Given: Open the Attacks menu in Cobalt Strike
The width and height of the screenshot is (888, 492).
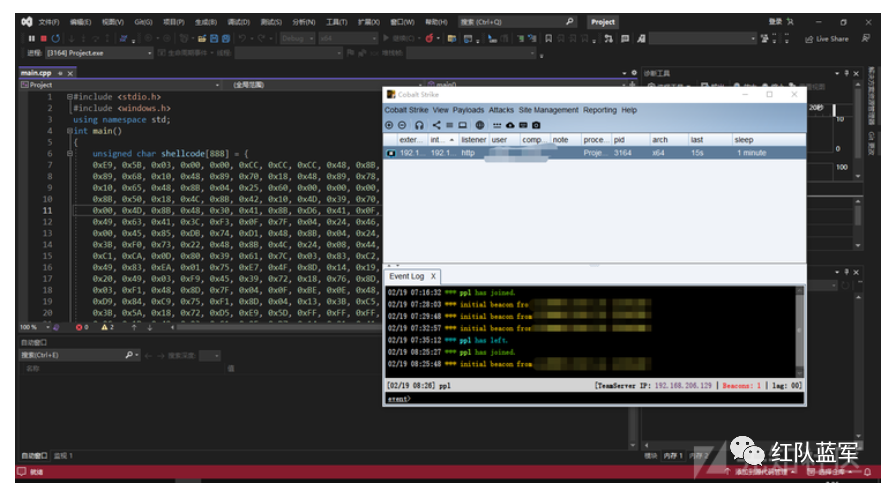Looking at the screenshot, I should tap(501, 110).
